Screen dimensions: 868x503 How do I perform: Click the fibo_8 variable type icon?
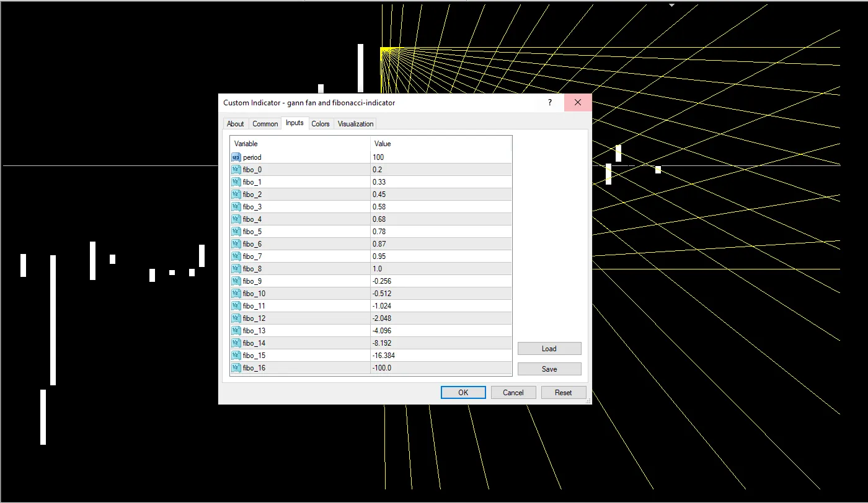coord(236,269)
